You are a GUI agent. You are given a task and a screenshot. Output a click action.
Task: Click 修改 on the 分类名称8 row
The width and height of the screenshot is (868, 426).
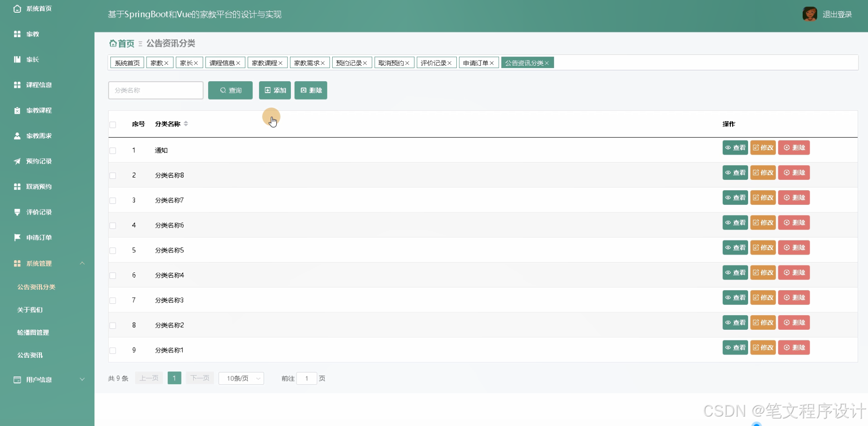point(763,172)
